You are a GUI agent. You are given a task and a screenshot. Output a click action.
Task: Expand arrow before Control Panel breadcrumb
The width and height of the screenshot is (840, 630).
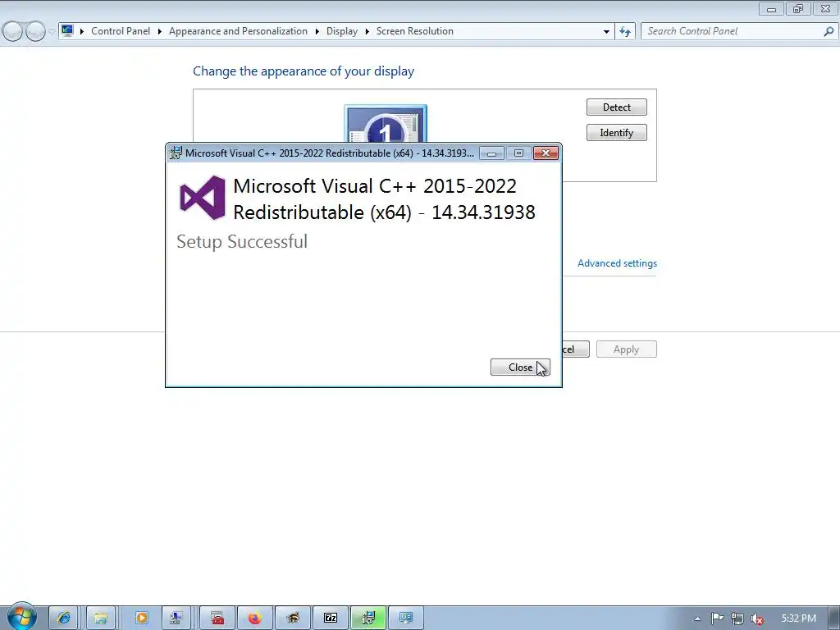82,32
